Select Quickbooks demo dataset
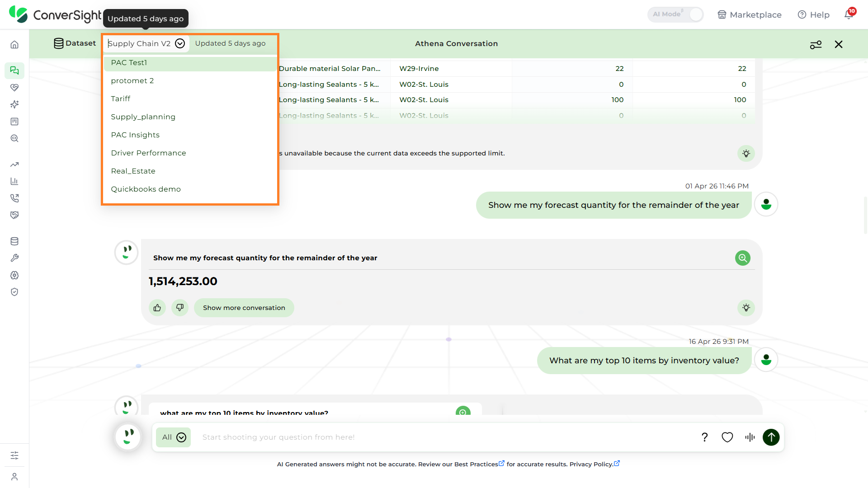 click(x=190, y=189)
